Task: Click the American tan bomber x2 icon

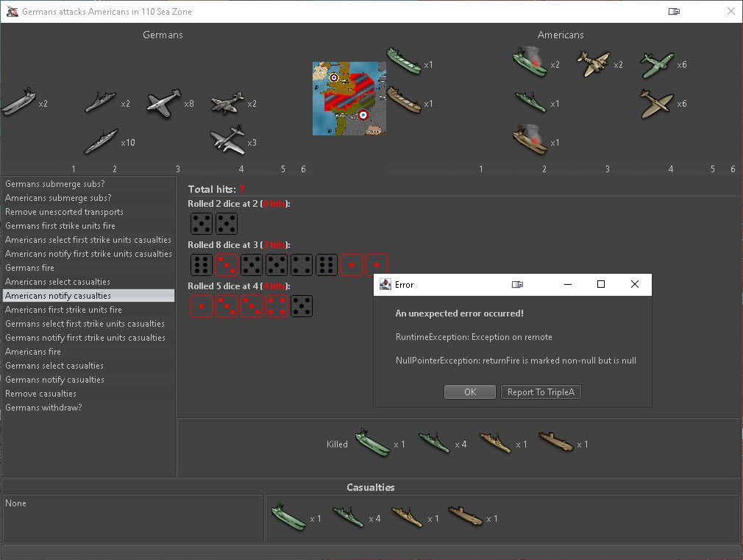Action: point(593,64)
